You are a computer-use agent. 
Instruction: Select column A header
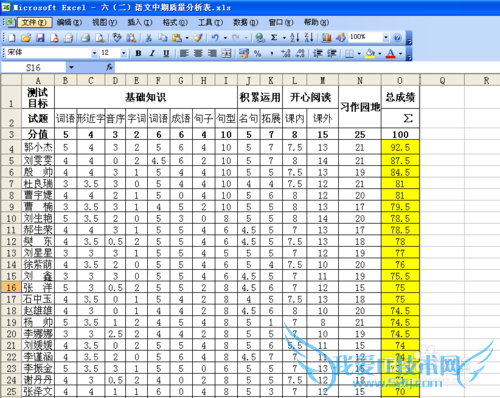[x=38, y=80]
